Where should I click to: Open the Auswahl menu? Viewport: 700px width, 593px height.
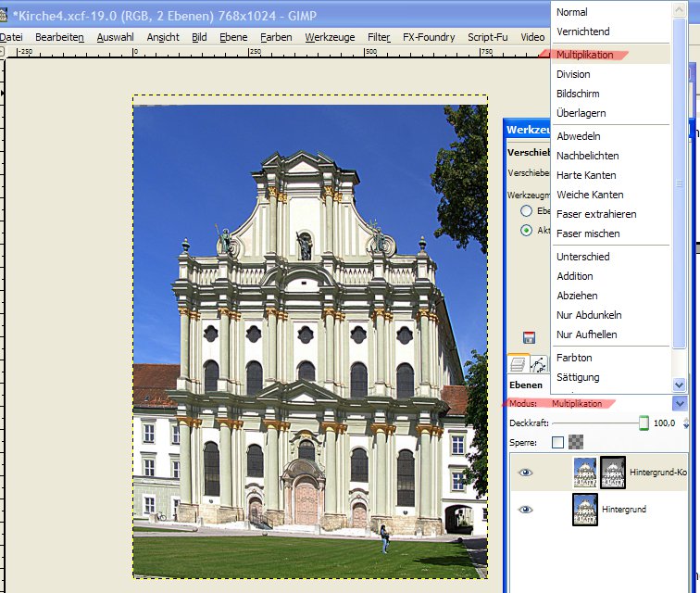[115, 37]
